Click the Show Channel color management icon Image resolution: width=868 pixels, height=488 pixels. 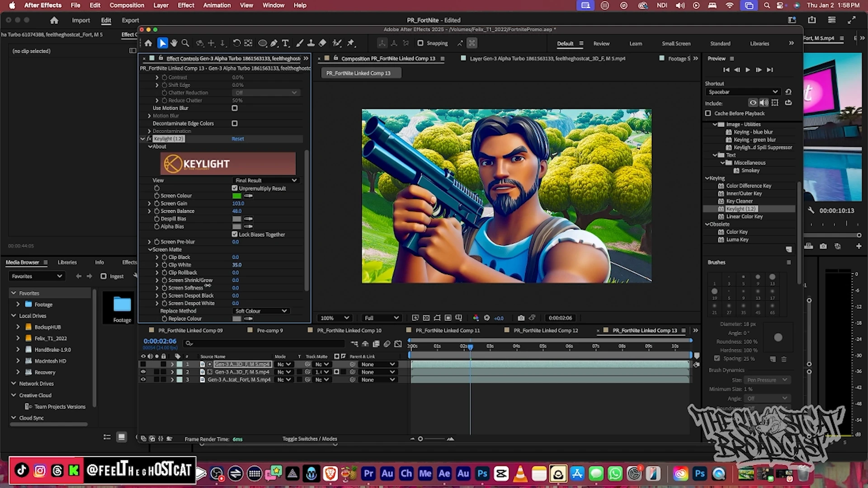click(476, 318)
